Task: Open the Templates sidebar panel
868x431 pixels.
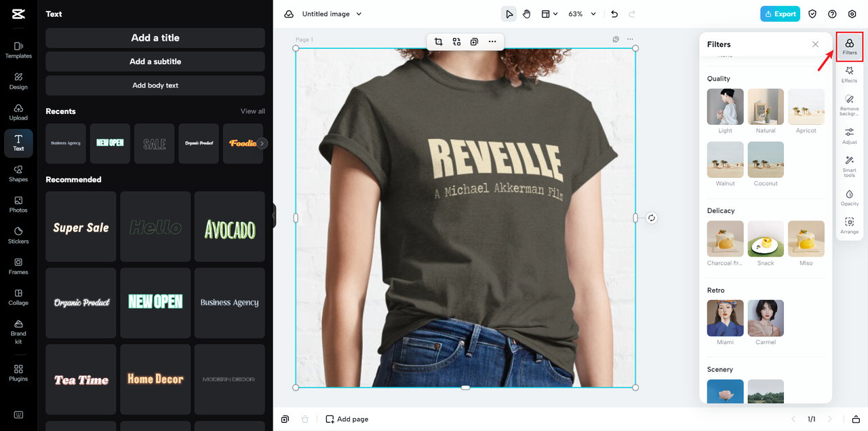Action: (18, 50)
